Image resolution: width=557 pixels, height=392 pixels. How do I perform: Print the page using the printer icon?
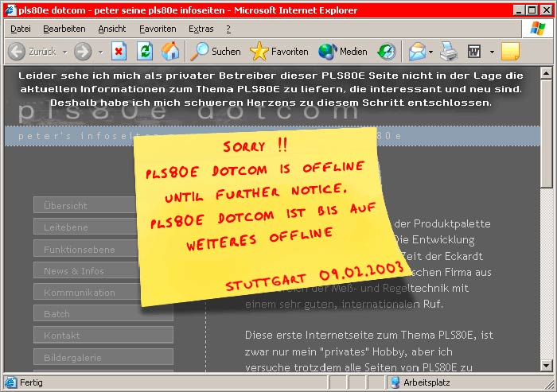click(x=450, y=52)
